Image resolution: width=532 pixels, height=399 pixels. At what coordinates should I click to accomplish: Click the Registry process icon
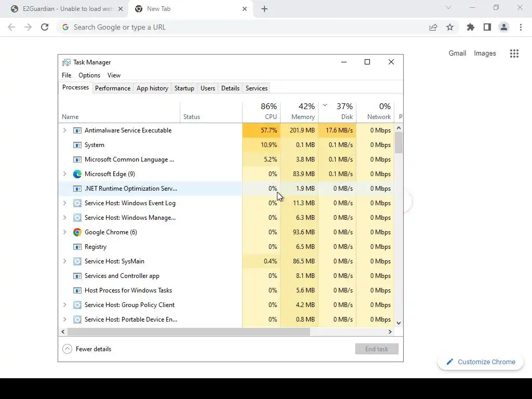pyautogui.click(x=77, y=247)
